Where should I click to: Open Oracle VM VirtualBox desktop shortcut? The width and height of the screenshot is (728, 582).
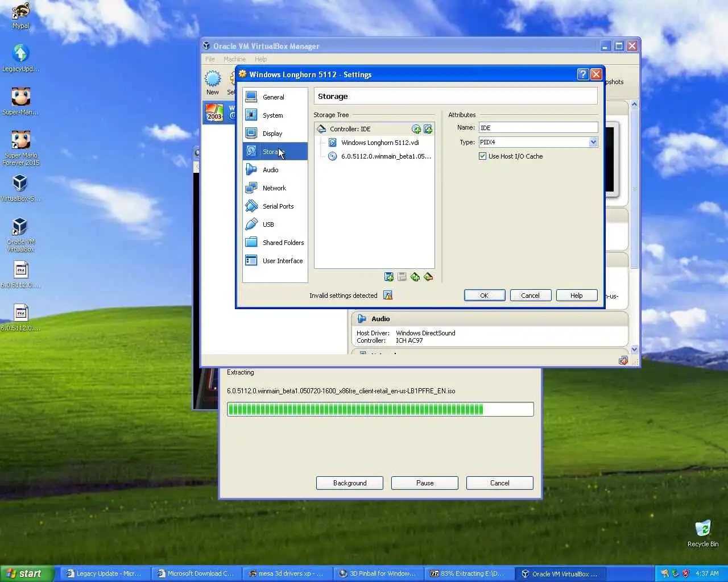(x=20, y=235)
